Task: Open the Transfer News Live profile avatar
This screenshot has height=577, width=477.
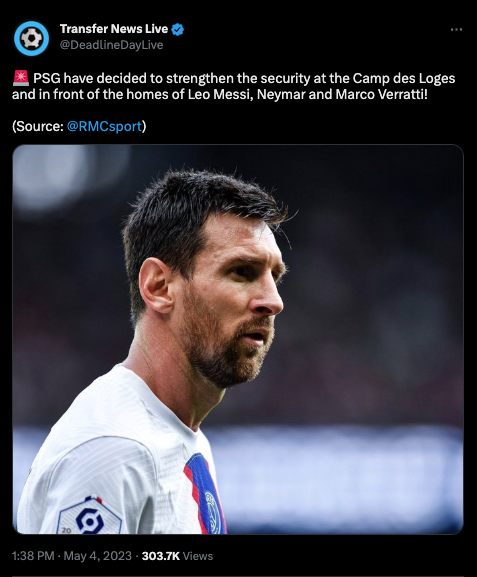Action: [x=31, y=38]
